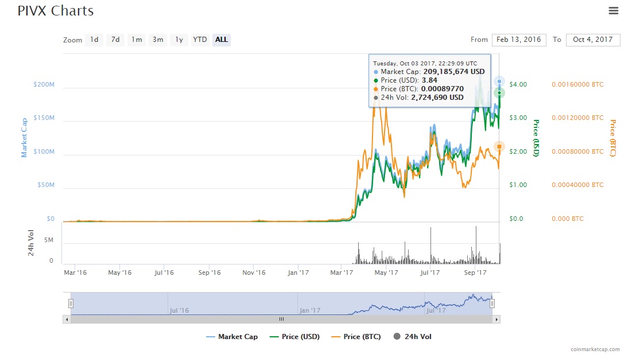Click the left scrollbar arrow in navigator
Viewport: 644px width, 354px height.
pos(67,319)
